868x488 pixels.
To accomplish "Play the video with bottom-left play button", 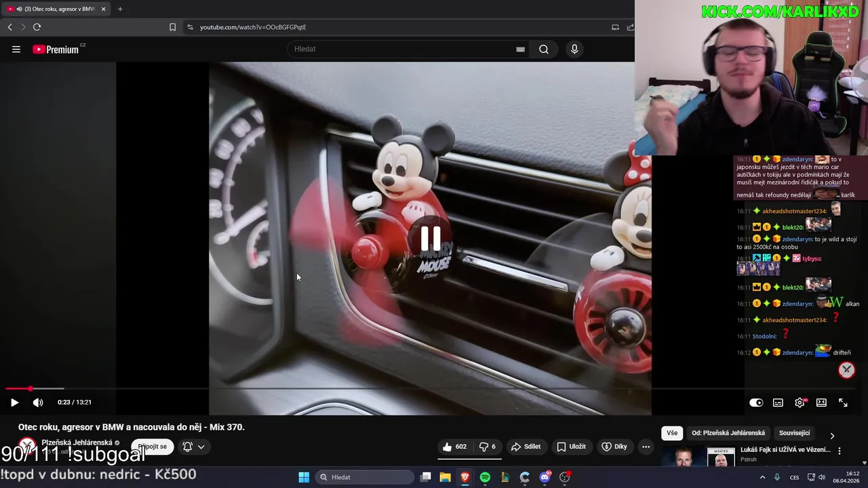I will point(14,403).
